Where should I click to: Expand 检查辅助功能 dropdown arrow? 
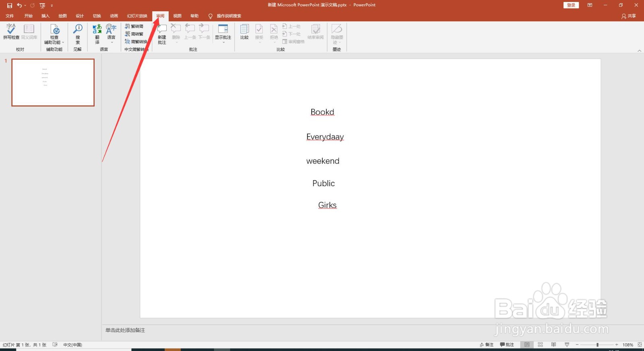(63, 42)
